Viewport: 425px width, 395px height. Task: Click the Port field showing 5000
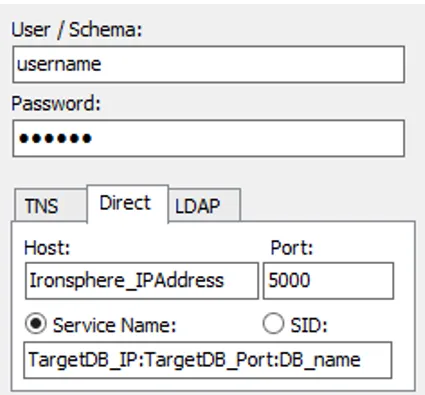(329, 281)
